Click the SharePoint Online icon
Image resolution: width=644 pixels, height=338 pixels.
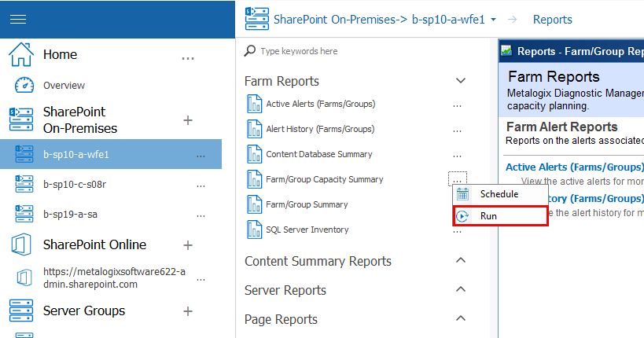(x=20, y=244)
